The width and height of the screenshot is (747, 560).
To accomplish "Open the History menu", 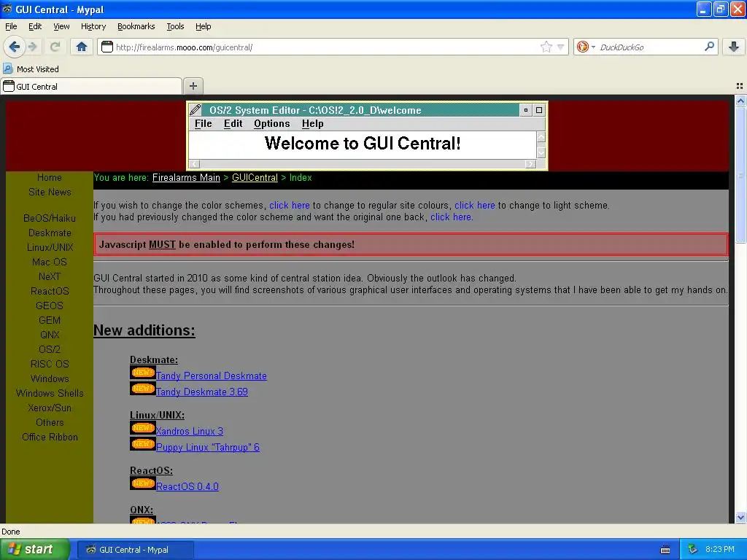I will pos(93,26).
